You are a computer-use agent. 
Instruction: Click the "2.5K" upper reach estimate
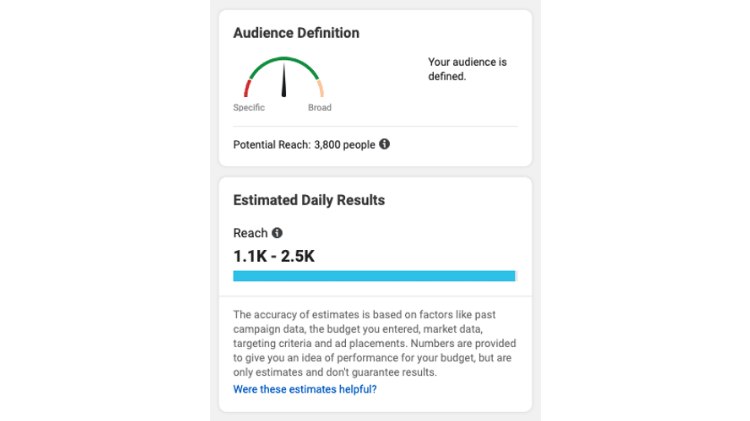pos(297,256)
